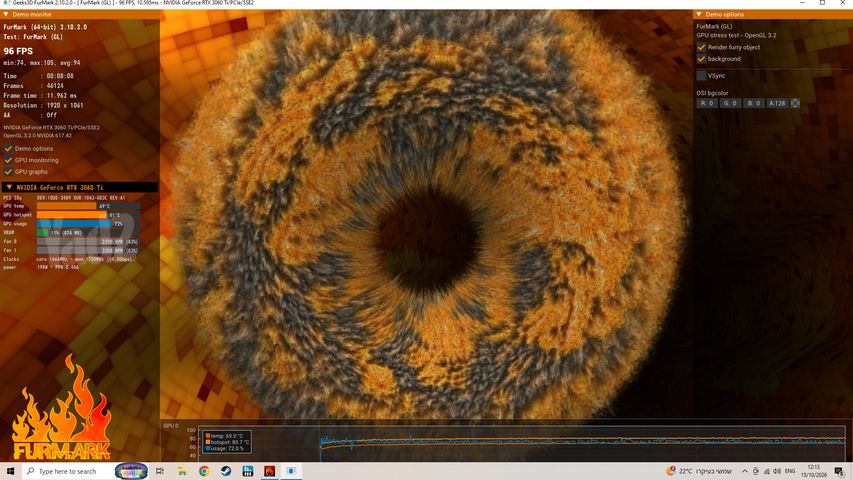Open Google Chrome from taskbar

pos(204,471)
